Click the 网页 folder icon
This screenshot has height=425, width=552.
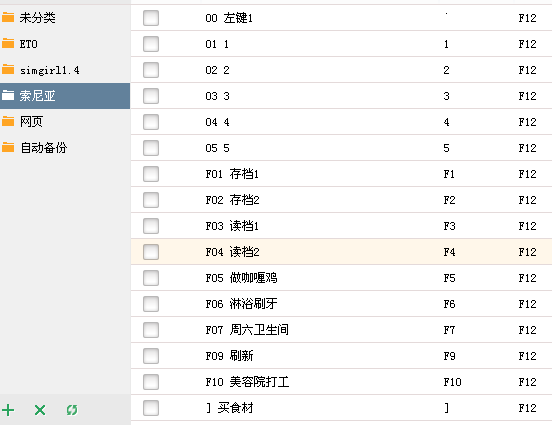(x=8, y=121)
